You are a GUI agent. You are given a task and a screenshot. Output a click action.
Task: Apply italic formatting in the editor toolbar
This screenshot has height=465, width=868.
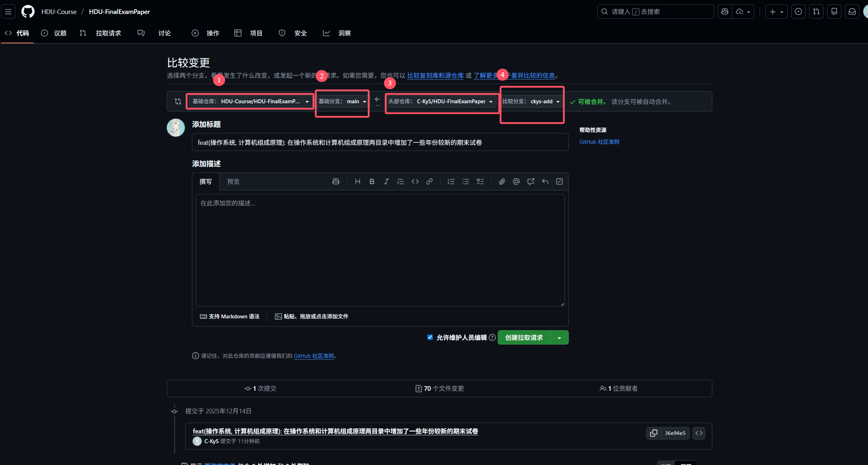point(386,181)
